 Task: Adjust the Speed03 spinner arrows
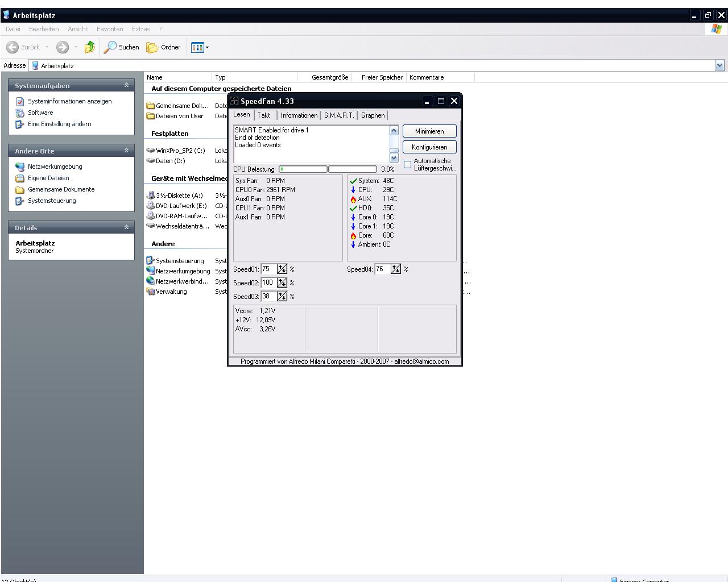282,296
